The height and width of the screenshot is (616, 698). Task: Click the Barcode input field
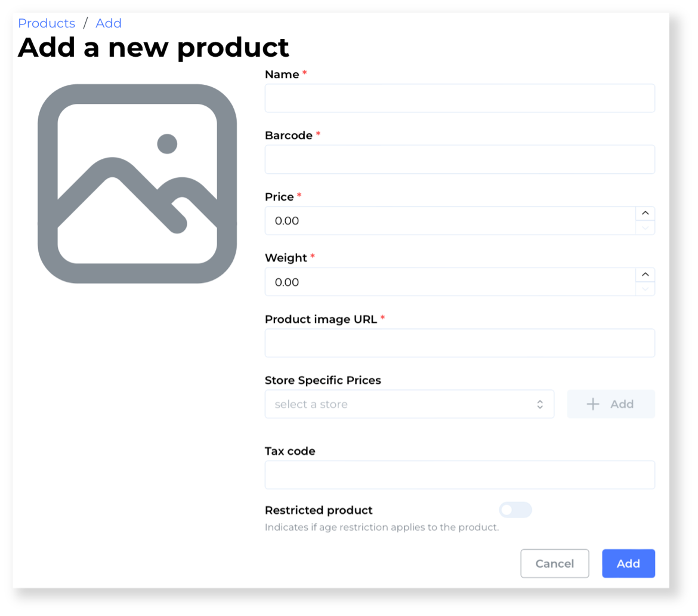click(459, 159)
